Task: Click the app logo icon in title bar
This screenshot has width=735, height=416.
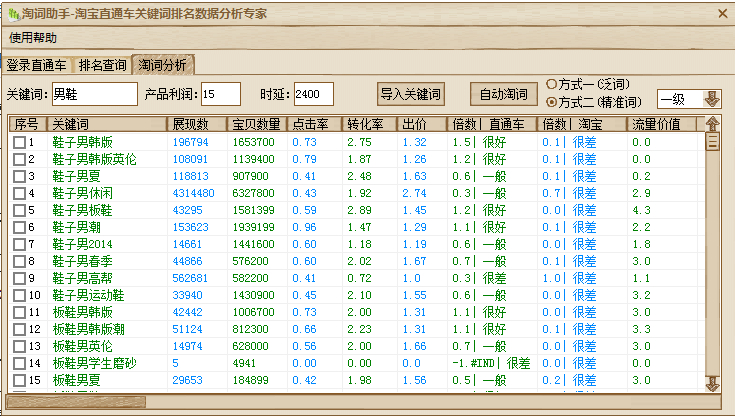Action: pos(14,14)
